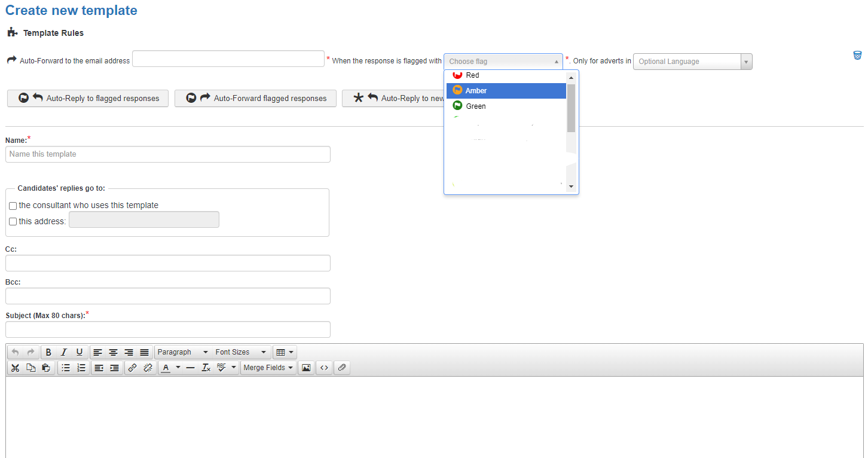Insert an image into template
This screenshot has width=868, height=458.
tap(306, 368)
